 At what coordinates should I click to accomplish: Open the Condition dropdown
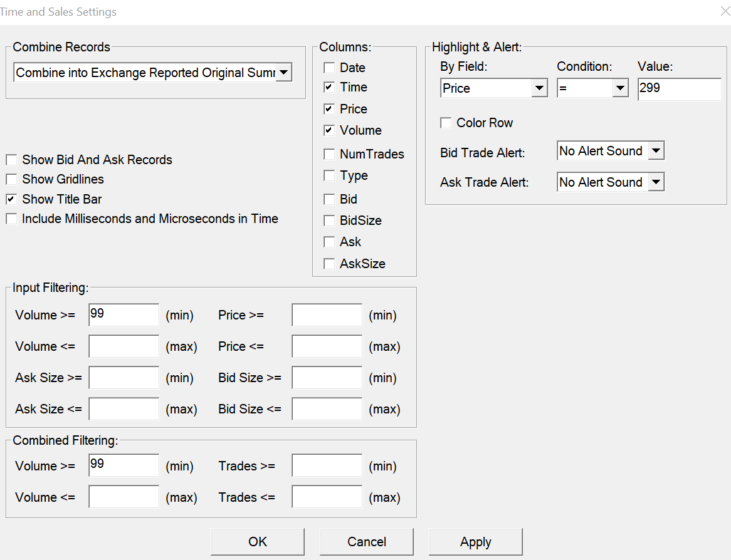click(x=621, y=88)
